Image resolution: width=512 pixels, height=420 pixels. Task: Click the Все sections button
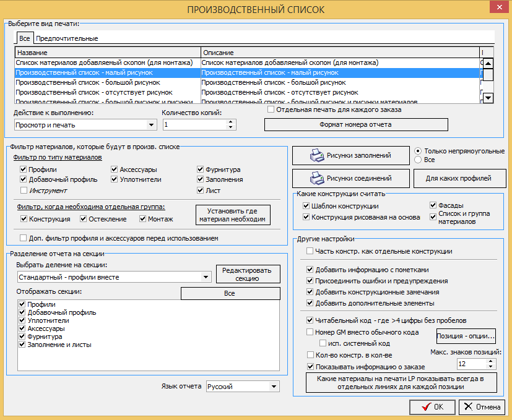[x=230, y=293]
